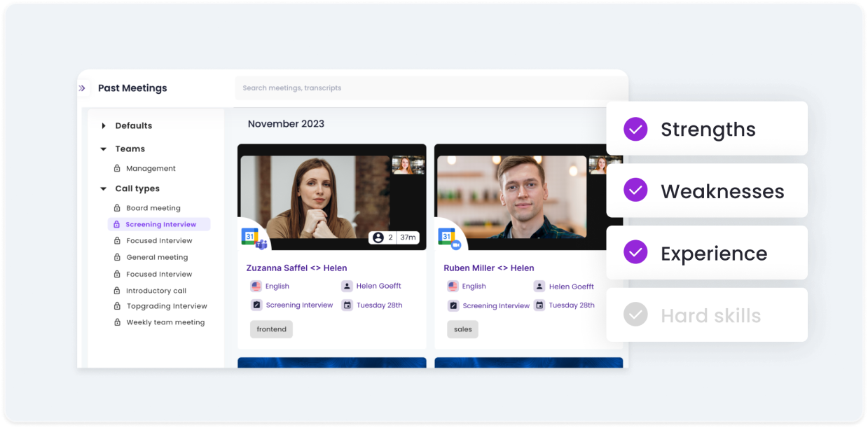Screen dimensions: 868x428
Task: Click the participants count icon on Zuzanna's video
Action: (378, 237)
